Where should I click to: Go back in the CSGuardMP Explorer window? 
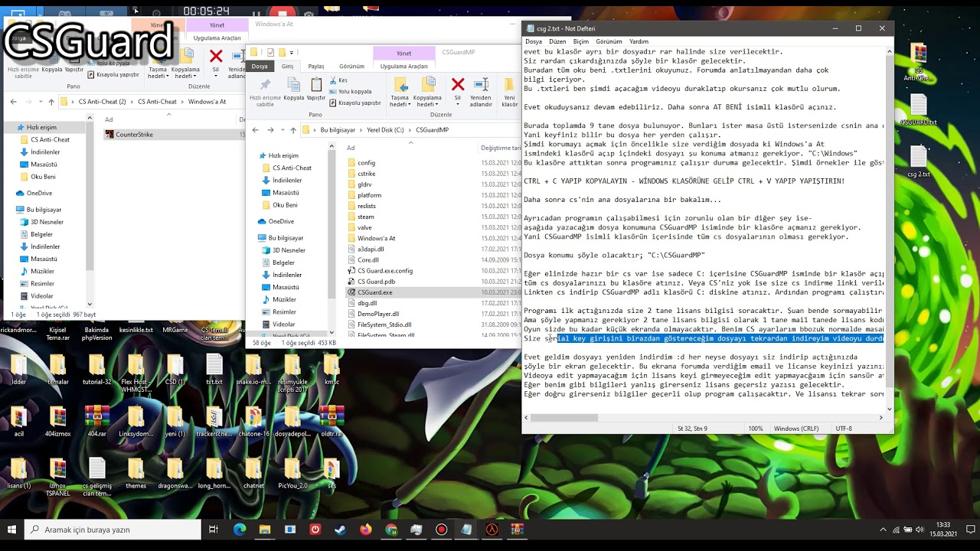(x=256, y=130)
